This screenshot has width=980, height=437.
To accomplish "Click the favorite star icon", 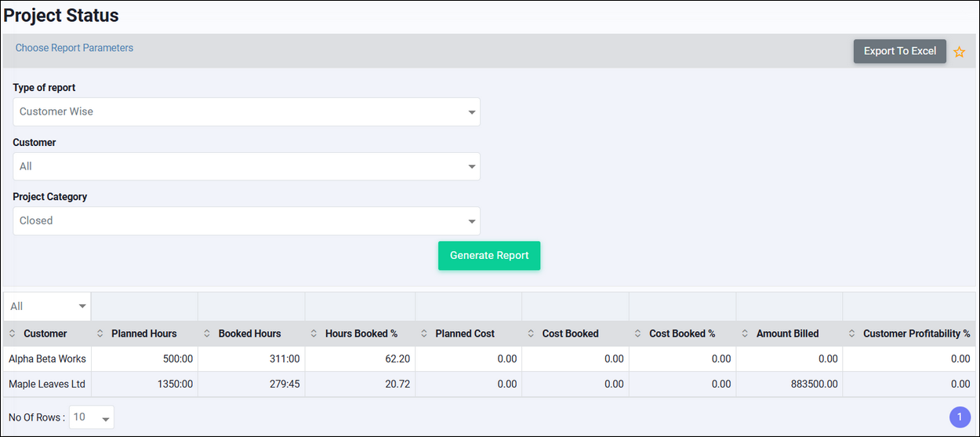I will [x=959, y=52].
